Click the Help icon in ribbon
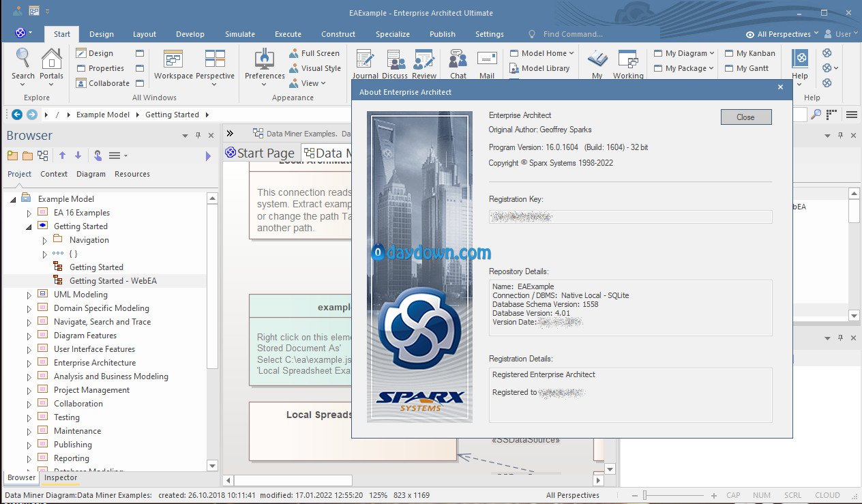Image resolution: width=862 pixels, height=504 pixels. (800, 59)
